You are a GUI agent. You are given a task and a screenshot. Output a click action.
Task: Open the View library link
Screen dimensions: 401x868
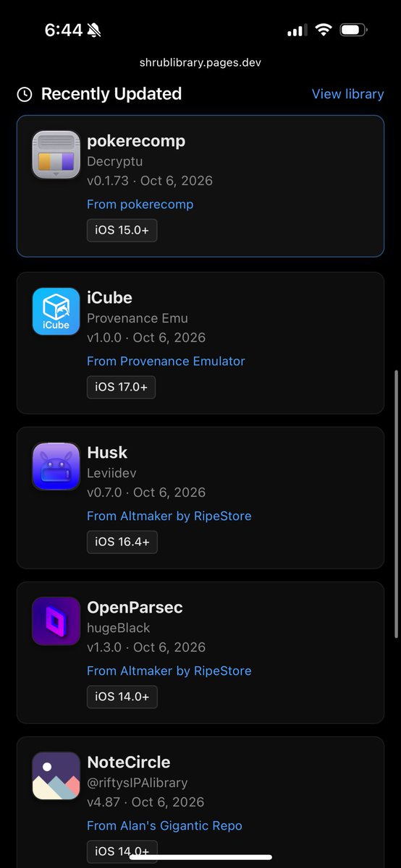pos(347,94)
